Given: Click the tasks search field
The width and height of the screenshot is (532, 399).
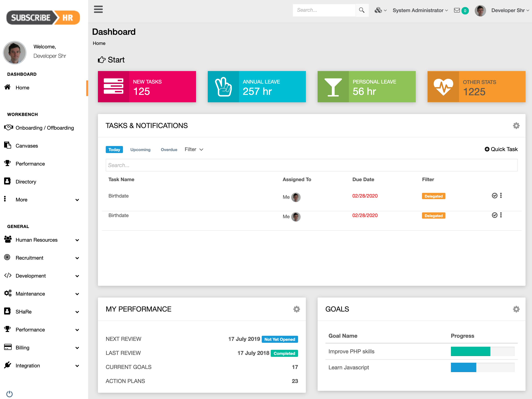Looking at the screenshot, I should [x=311, y=165].
